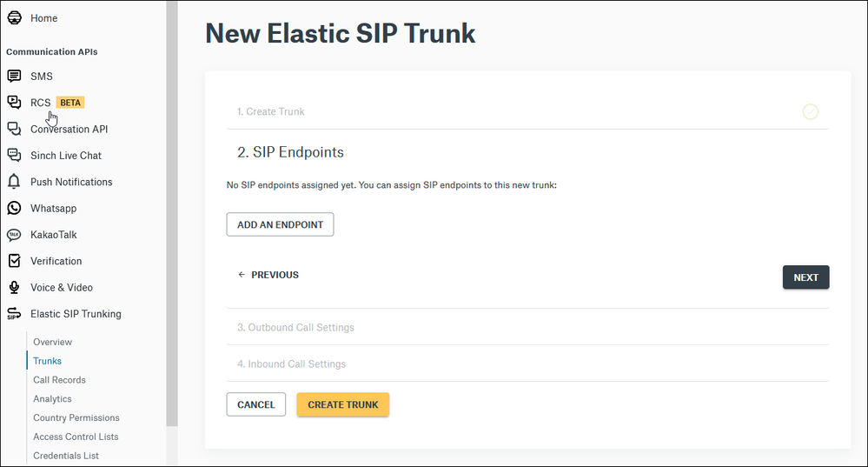
Task: Click the Home icon in sidebar
Action: tap(15, 17)
